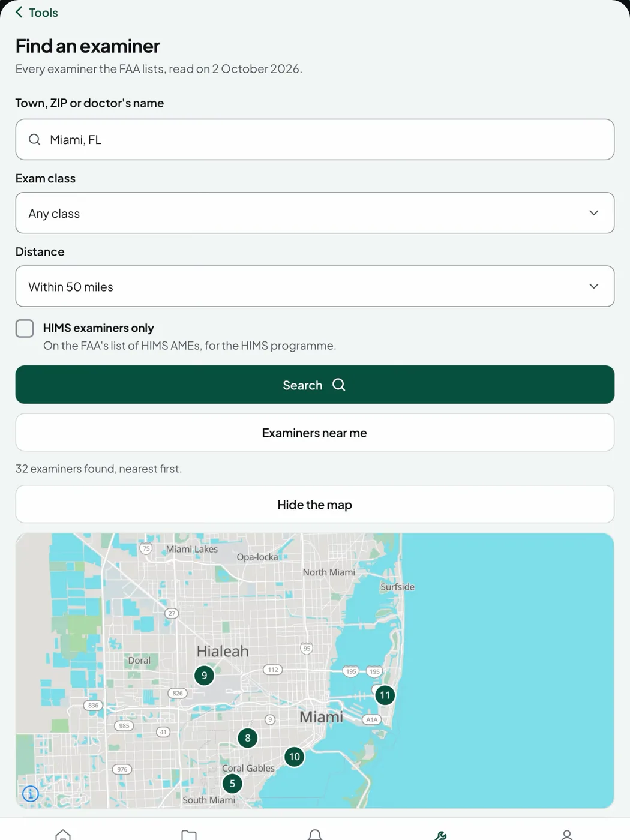This screenshot has width=630, height=840.
Task: Click the A1A route shield on the map
Action: tap(372, 719)
